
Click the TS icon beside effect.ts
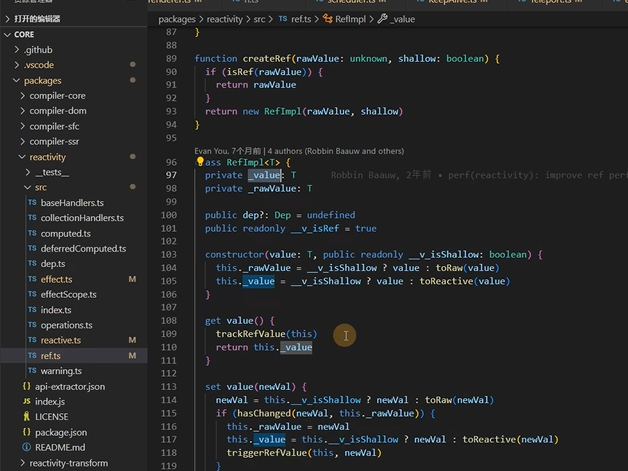click(x=32, y=279)
